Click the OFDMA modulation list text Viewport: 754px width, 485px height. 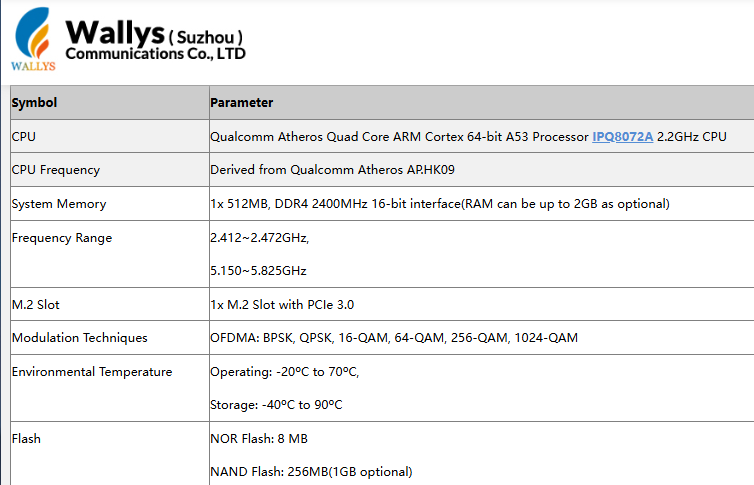pyautogui.click(x=394, y=338)
